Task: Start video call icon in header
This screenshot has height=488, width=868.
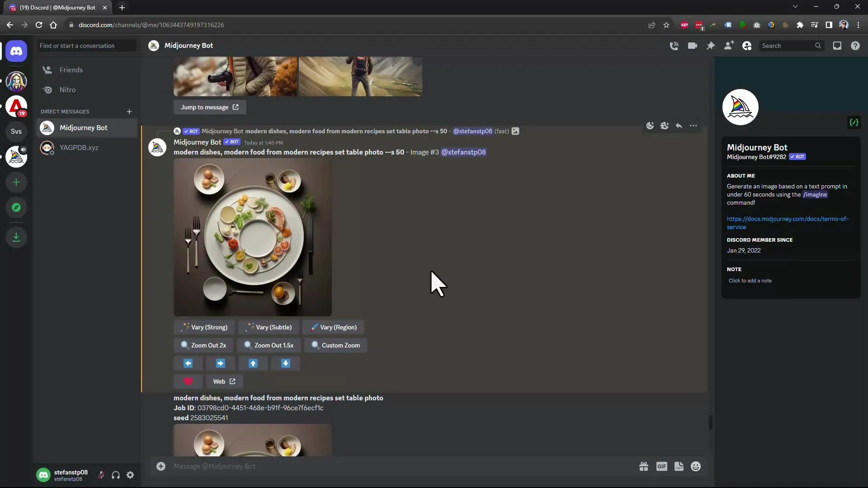Action: coord(693,46)
